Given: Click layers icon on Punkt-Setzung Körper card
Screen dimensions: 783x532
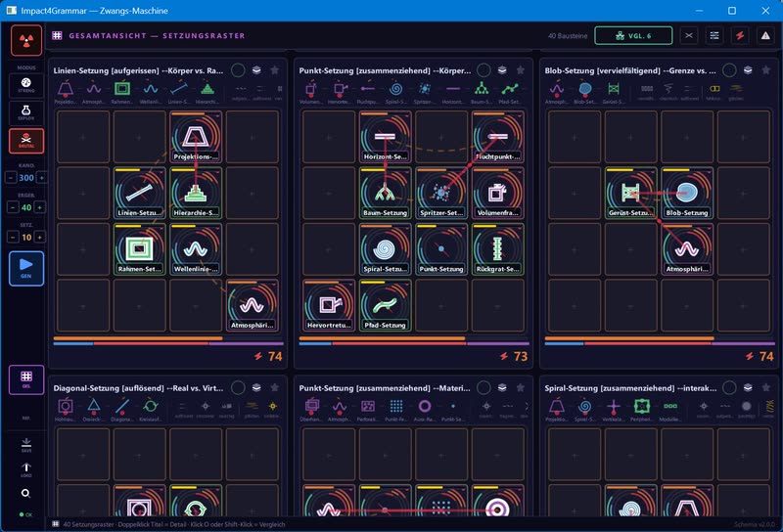Looking at the screenshot, I should click(502, 70).
